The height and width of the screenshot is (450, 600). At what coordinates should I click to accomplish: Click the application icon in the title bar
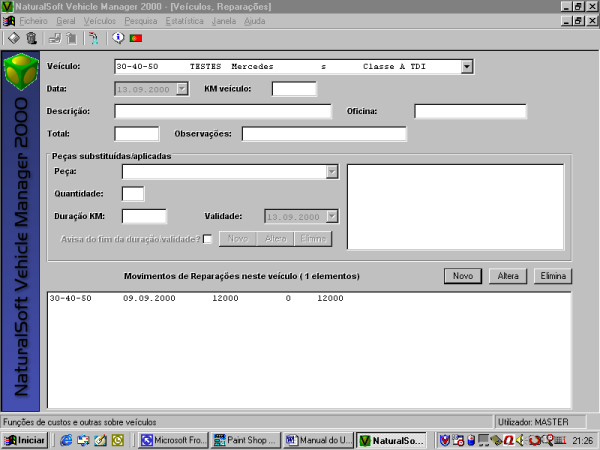[x=7, y=7]
